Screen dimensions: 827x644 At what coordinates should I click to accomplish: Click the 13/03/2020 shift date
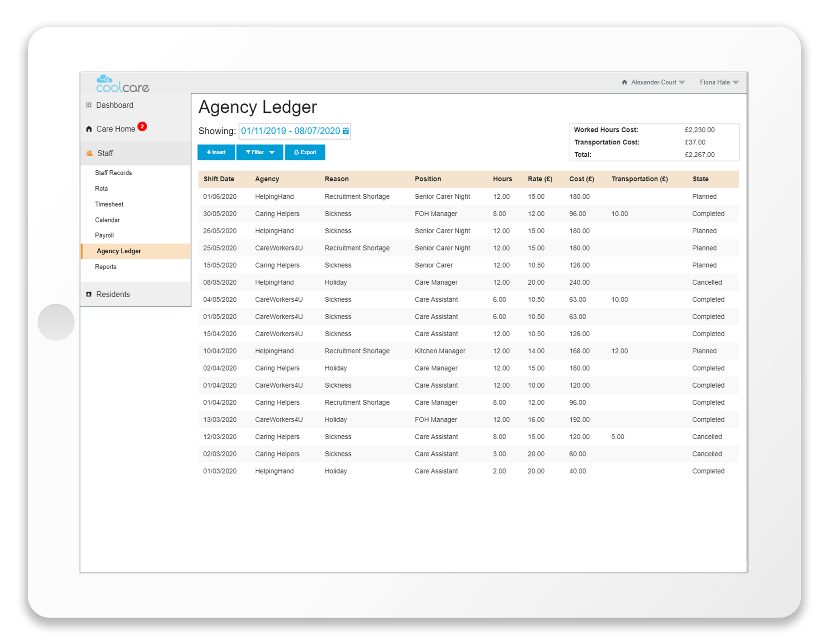pos(220,420)
